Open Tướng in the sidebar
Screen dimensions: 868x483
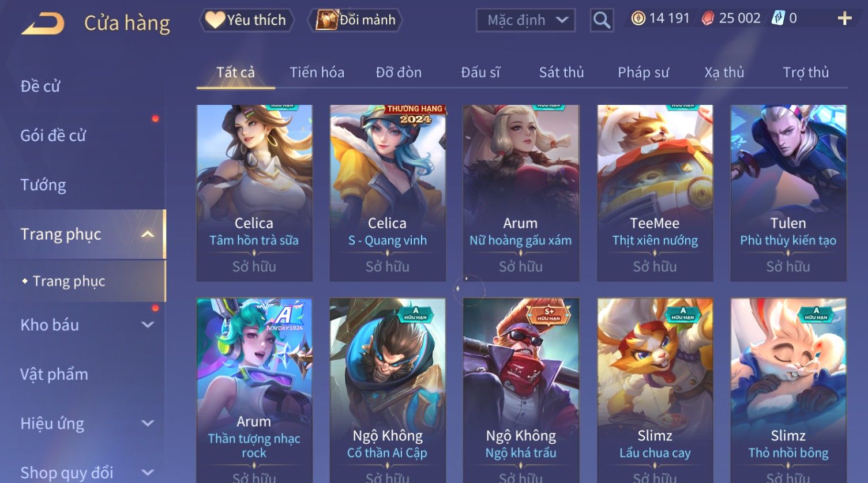click(43, 185)
